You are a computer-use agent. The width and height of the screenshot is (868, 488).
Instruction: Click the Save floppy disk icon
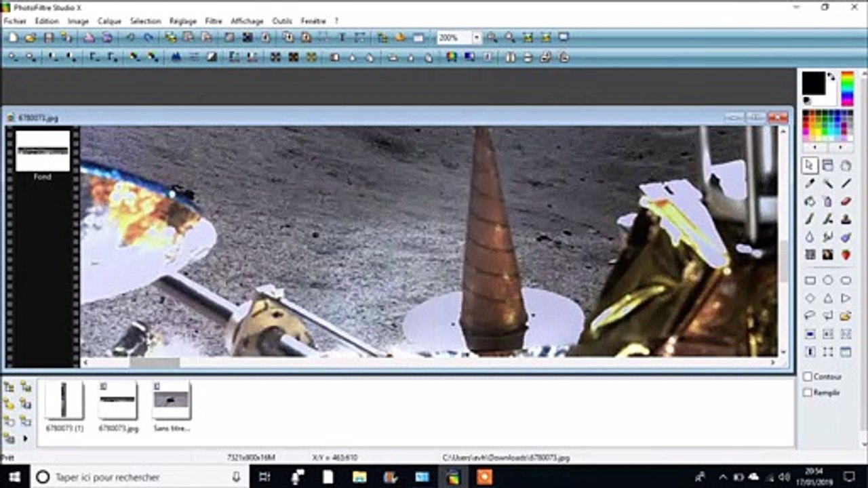49,38
